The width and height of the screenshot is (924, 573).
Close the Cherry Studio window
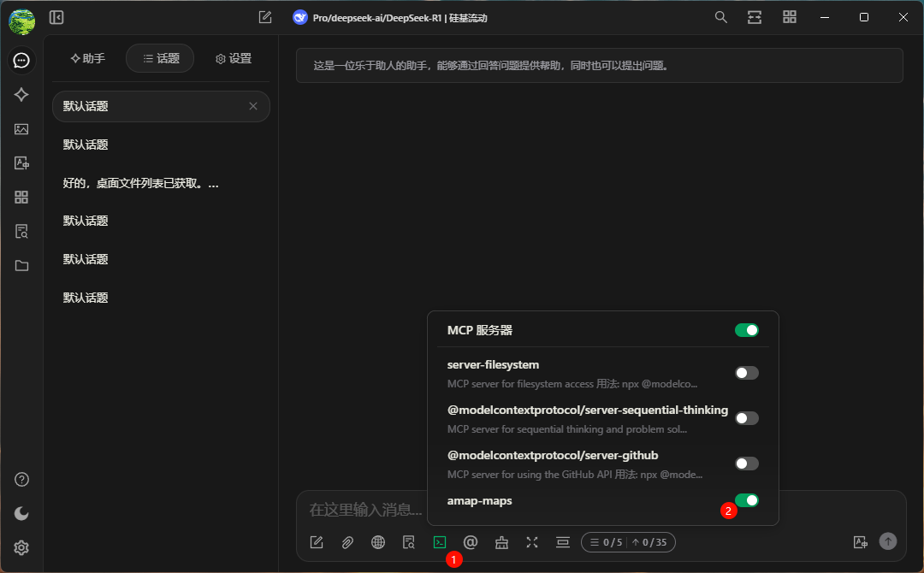tap(903, 17)
